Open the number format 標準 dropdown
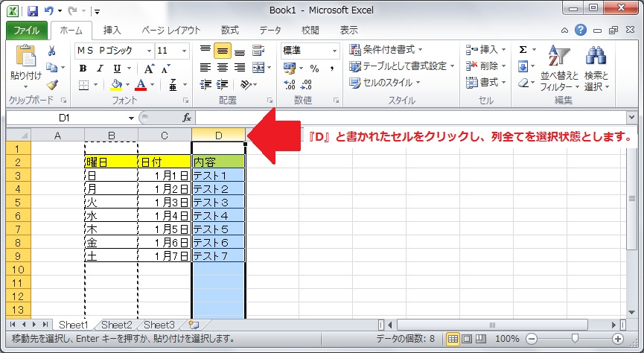The height and width of the screenshot is (353, 644). [335, 51]
